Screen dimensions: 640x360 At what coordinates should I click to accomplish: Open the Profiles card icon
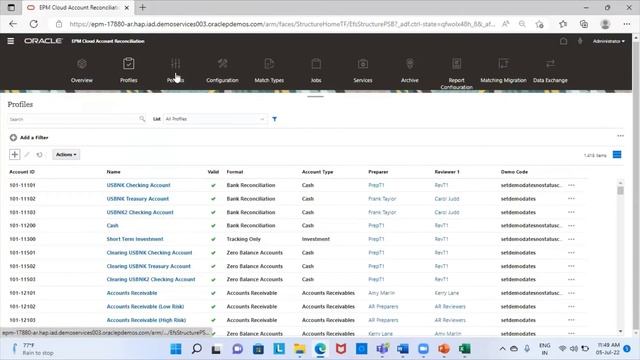pos(129,64)
